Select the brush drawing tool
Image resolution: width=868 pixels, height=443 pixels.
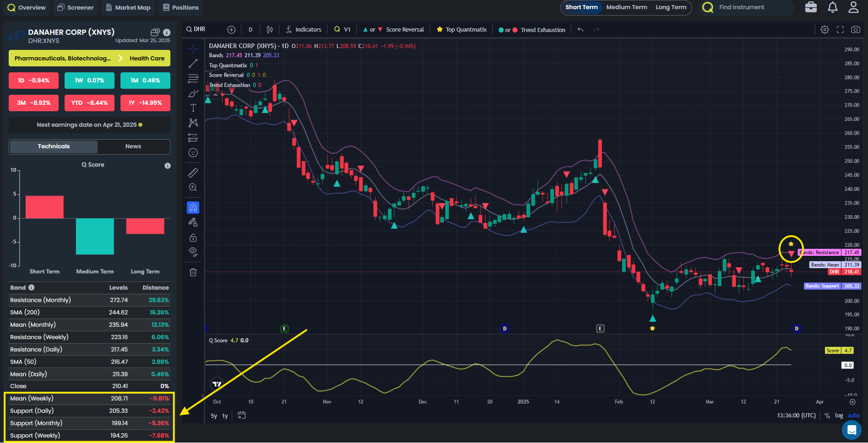click(x=193, y=93)
